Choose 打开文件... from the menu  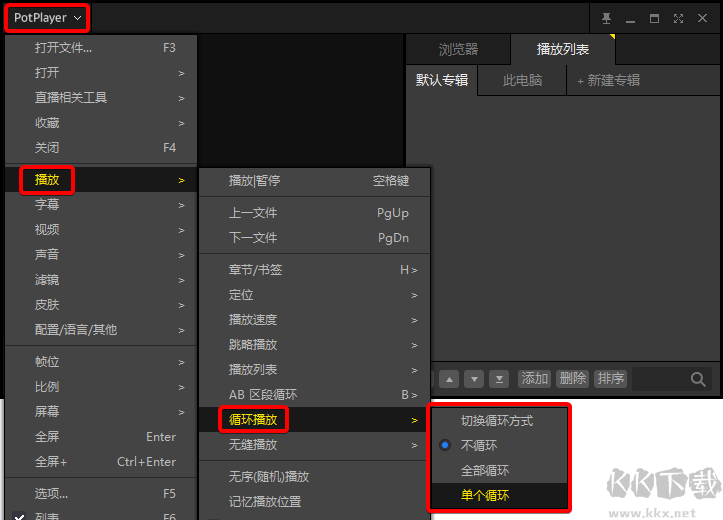point(101,48)
